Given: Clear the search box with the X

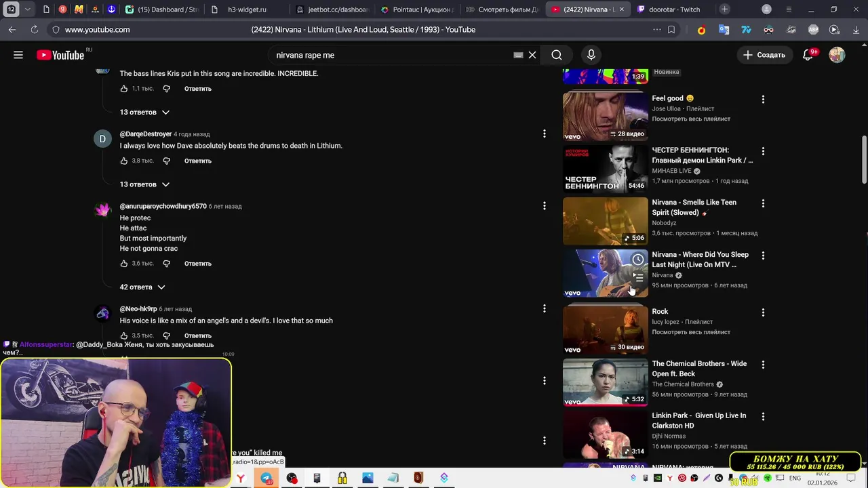Looking at the screenshot, I should (x=532, y=55).
